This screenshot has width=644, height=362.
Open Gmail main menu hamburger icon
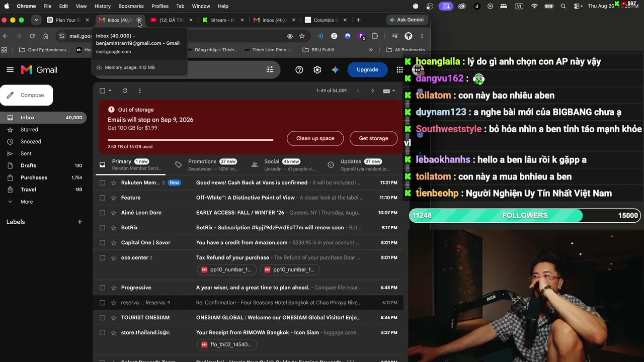point(10,70)
